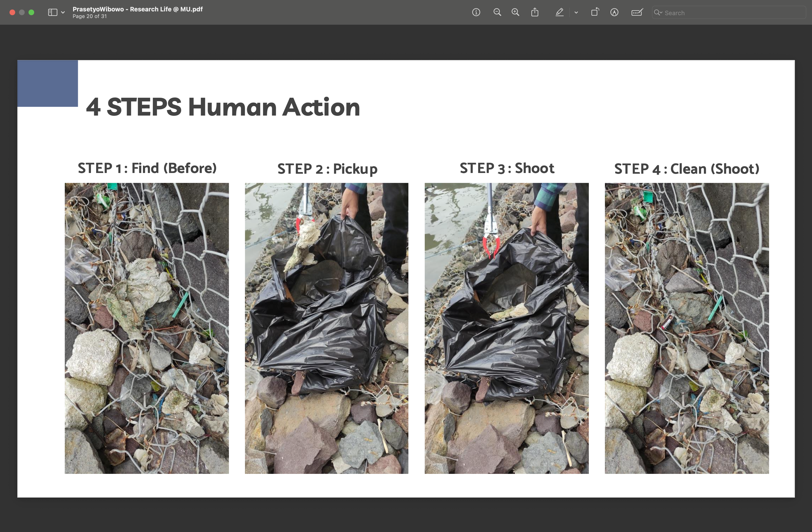Click the blue square on the slide
Image resolution: width=812 pixels, height=532 pixels.
click(x=47, y=83)
